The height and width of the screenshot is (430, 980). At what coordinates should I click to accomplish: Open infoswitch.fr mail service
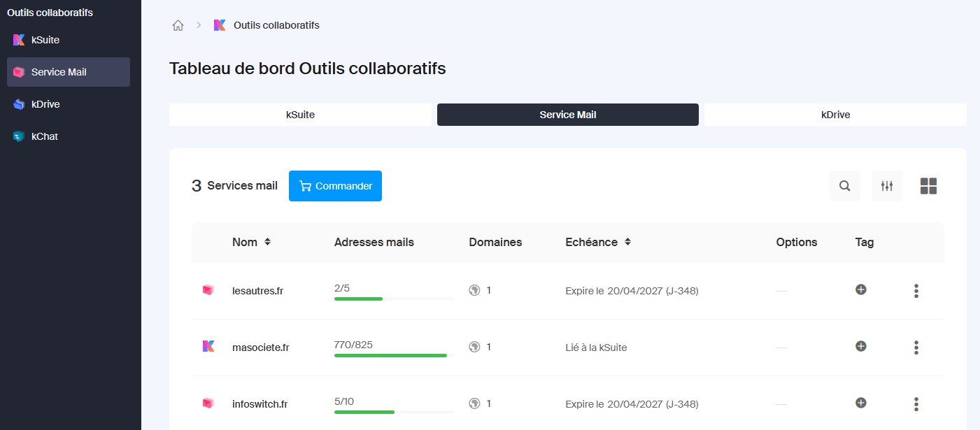(260, 403)
